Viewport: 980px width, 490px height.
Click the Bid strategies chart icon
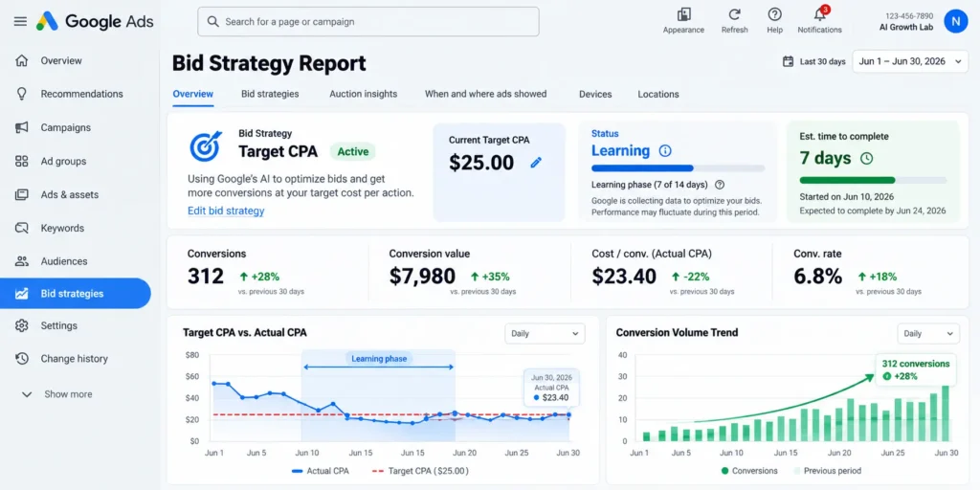pyautogui.click(x=22, y=294)
